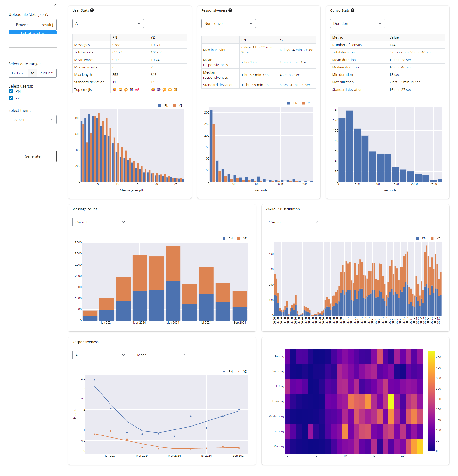Open the Responsiveness help question mark icon
Image resolution: width=458 pixels, height=476 pixels.
click(230, 10)
